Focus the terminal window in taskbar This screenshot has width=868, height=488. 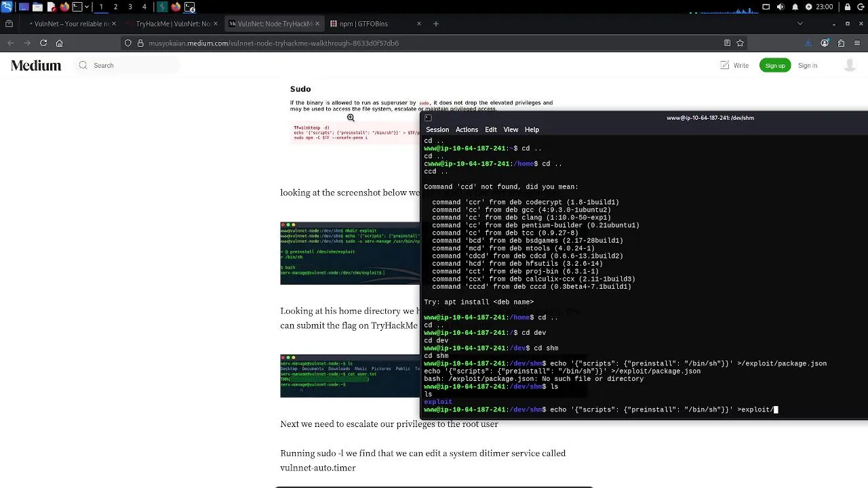pyautogui.click(x=190, y=7)
